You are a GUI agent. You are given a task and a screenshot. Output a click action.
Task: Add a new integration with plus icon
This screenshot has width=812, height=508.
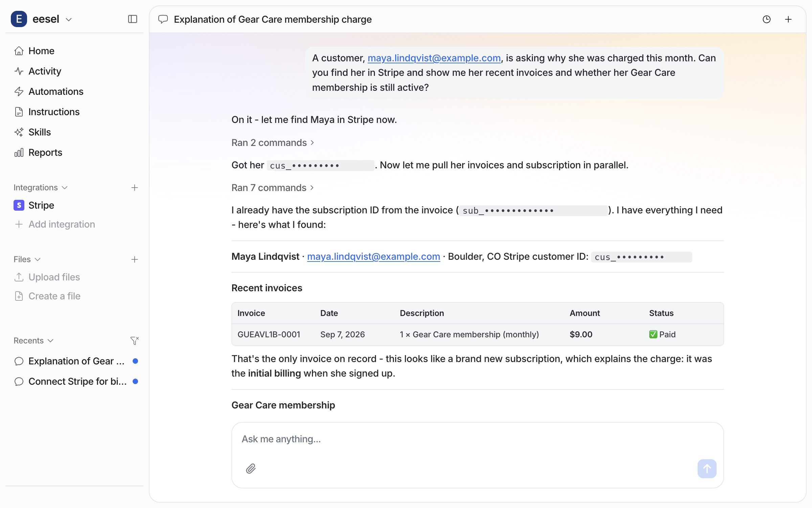pyautogui.click(x=135, y=188)
